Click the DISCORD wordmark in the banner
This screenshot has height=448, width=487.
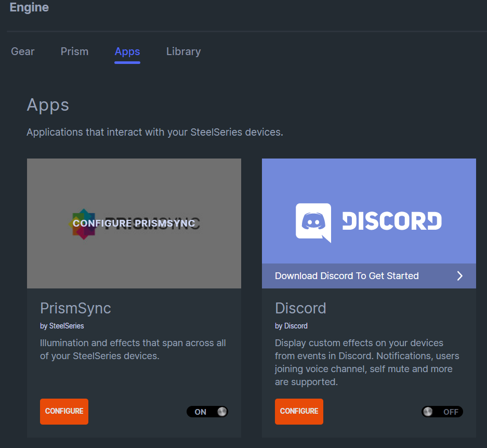[x=392, y=221]
